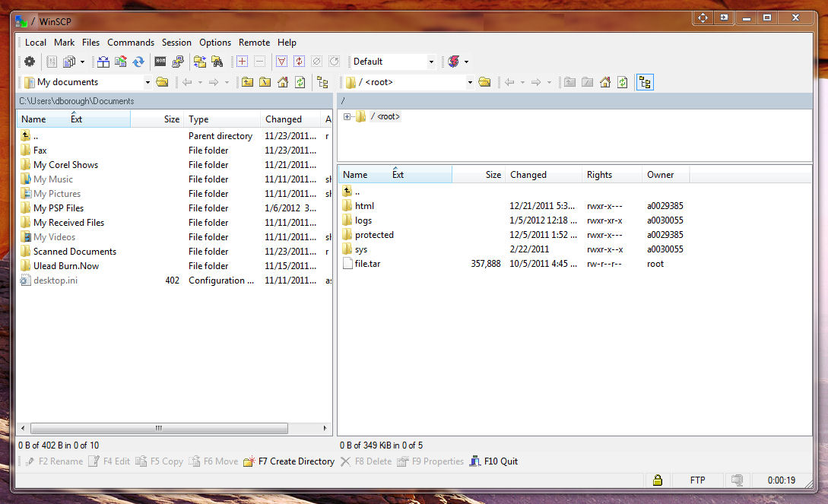The width and height of the screenshot is (828, 504).
Task: Click the remote Home directory icon
Action: pyautogui.click(x=605, y=82)
